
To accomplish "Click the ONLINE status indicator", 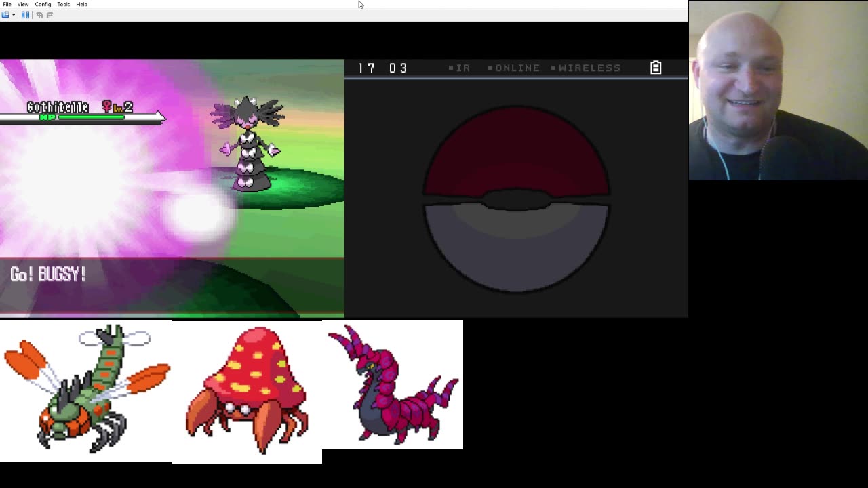I will [513, 68].
